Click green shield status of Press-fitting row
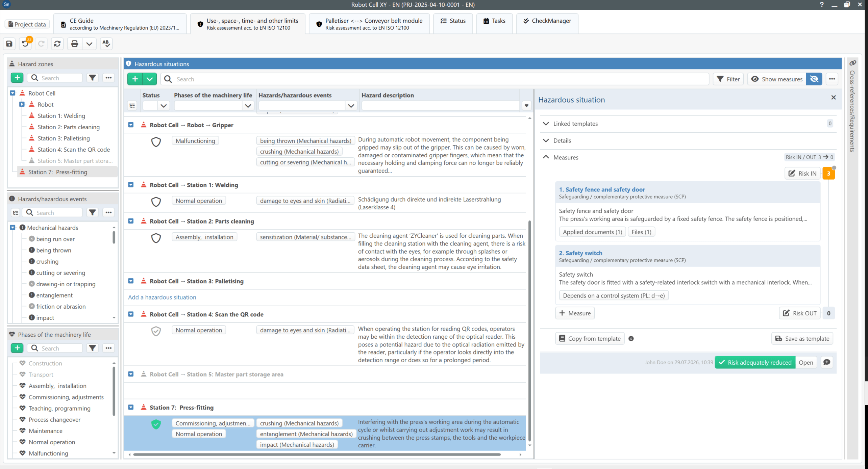This screenshot has height=469, width=868. (x=156, y=424)
